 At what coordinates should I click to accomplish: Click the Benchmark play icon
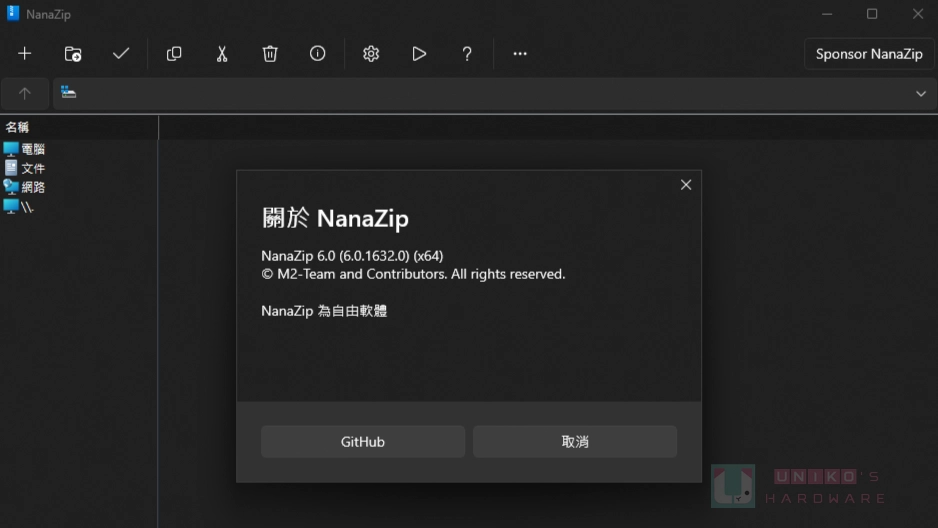tap(419, 54)
